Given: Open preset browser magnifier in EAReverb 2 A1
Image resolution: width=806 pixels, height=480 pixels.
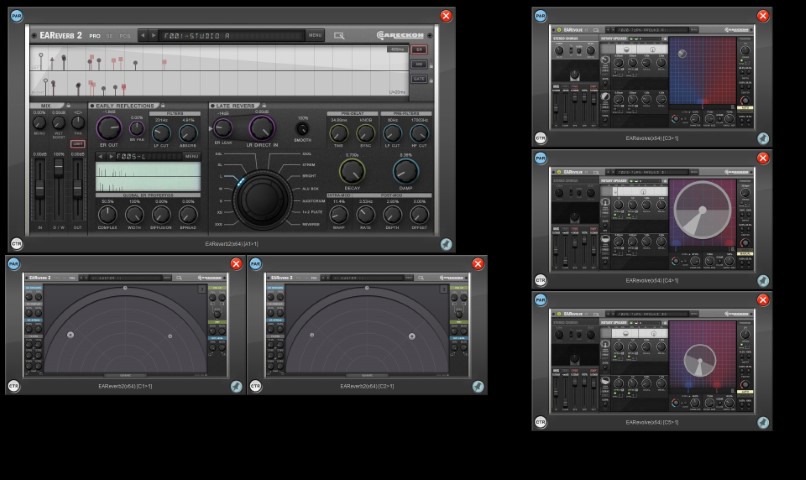Looking at the screenshot, I should 339,35.
